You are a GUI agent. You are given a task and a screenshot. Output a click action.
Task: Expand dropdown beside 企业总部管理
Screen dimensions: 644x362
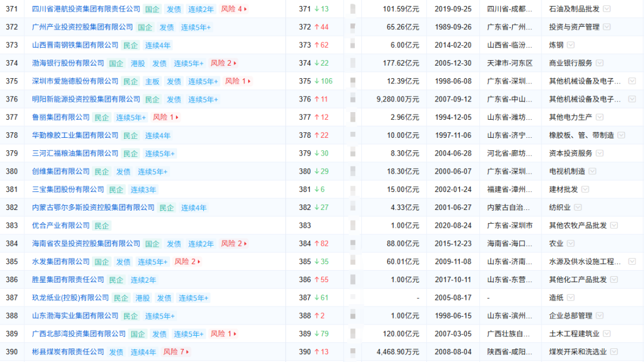tap(600, 316)
